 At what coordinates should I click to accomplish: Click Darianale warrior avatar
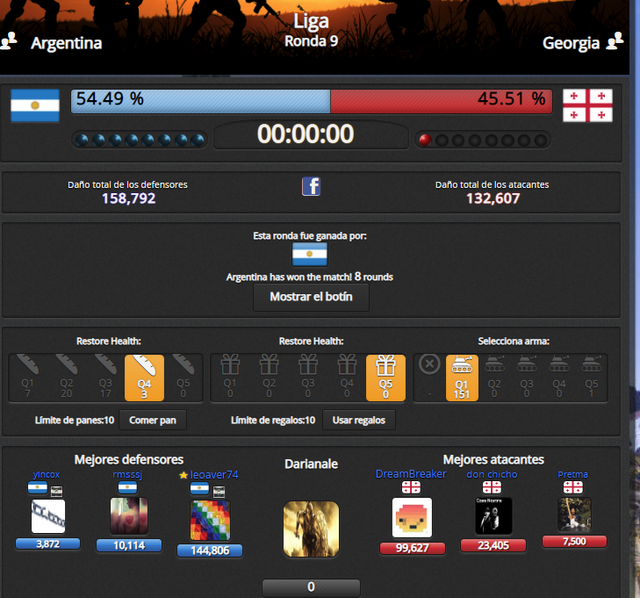pyautogui.click(x=311, y=529)
